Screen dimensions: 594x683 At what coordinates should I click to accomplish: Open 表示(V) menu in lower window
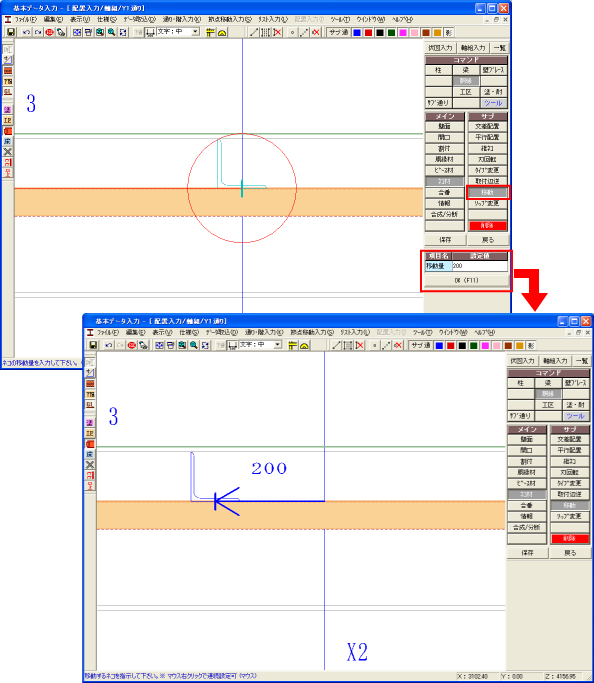tap(162, 332)
